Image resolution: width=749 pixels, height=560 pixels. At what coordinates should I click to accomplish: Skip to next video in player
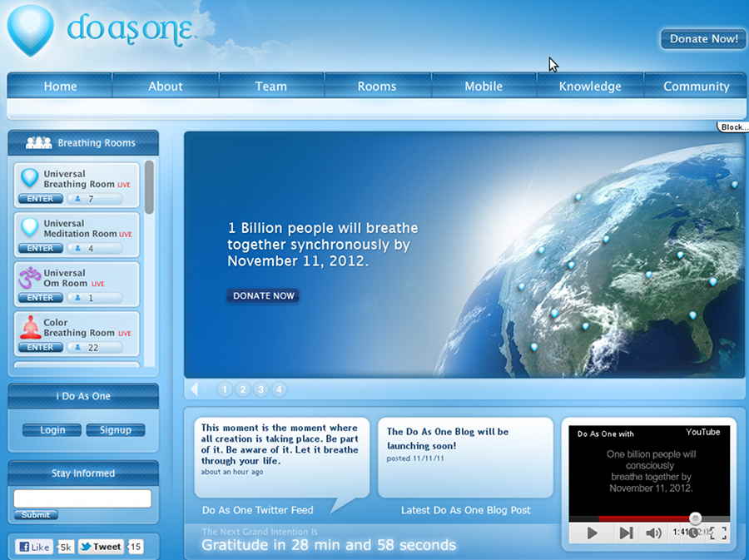click(x=625, y=533)
